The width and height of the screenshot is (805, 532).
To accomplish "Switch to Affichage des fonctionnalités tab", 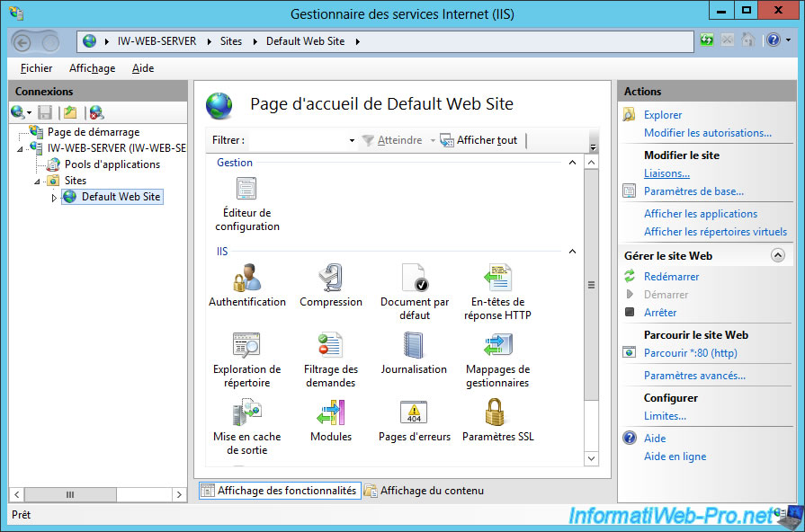I will coord(280,491).
